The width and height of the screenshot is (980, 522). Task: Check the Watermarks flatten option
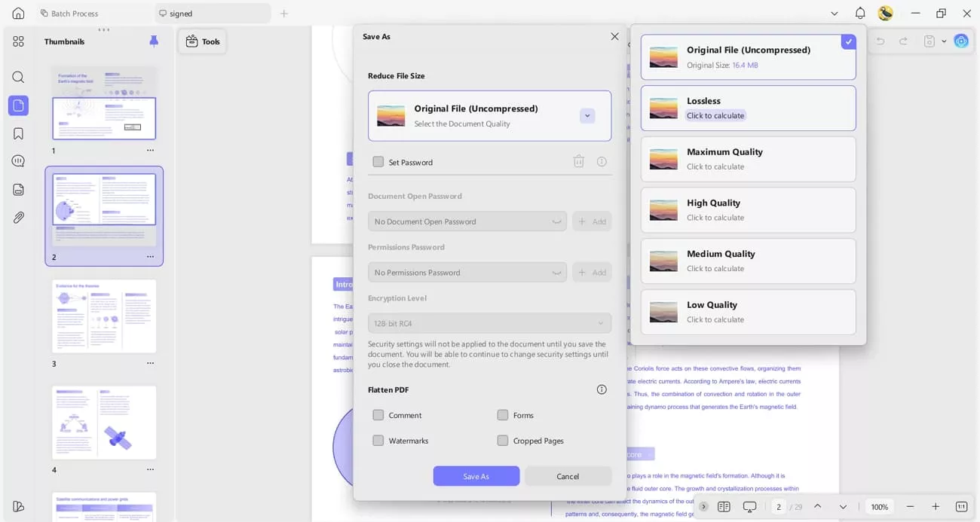click(378, 440)
